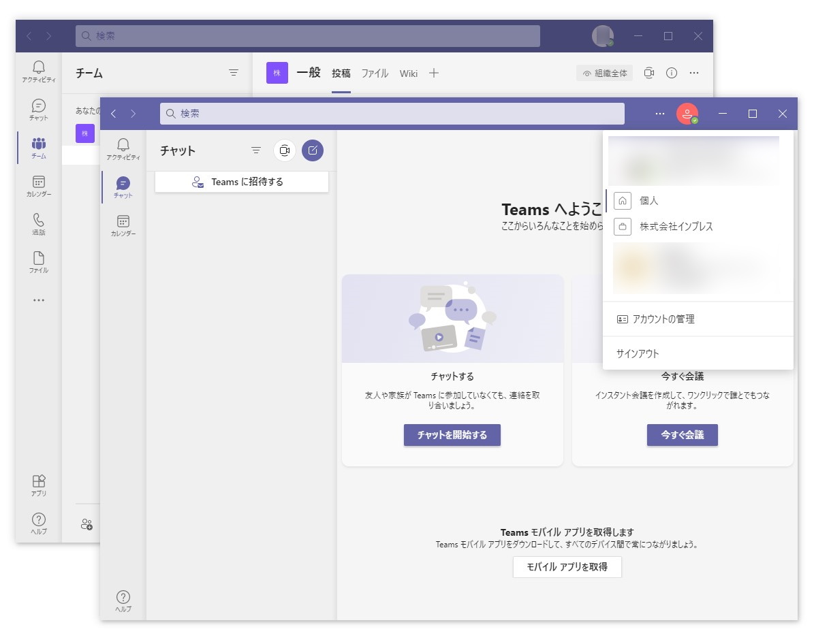814x644 pixels.
Task: Select サインアウト in the account menu
Action: click(638, 353)
